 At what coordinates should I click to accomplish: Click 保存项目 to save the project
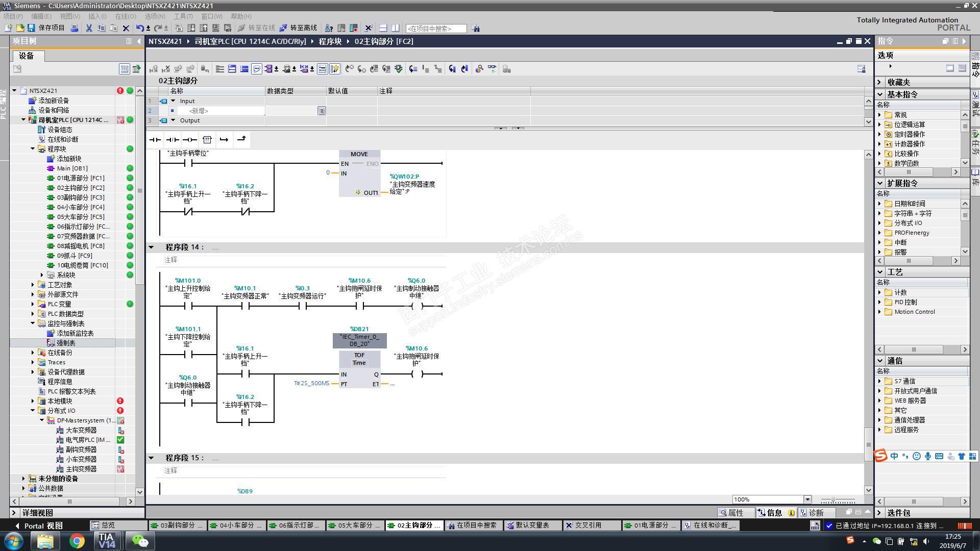[46, 28]
